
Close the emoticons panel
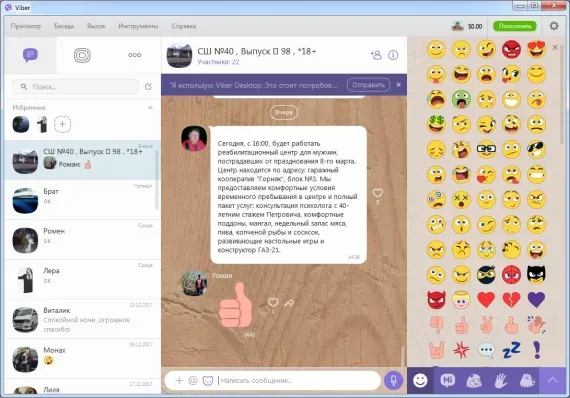555,47
